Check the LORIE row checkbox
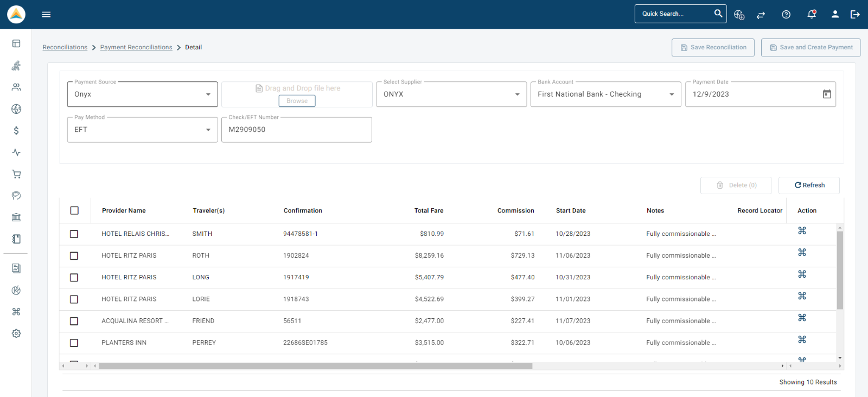This screenshot has width=868, height=397. 74,299
